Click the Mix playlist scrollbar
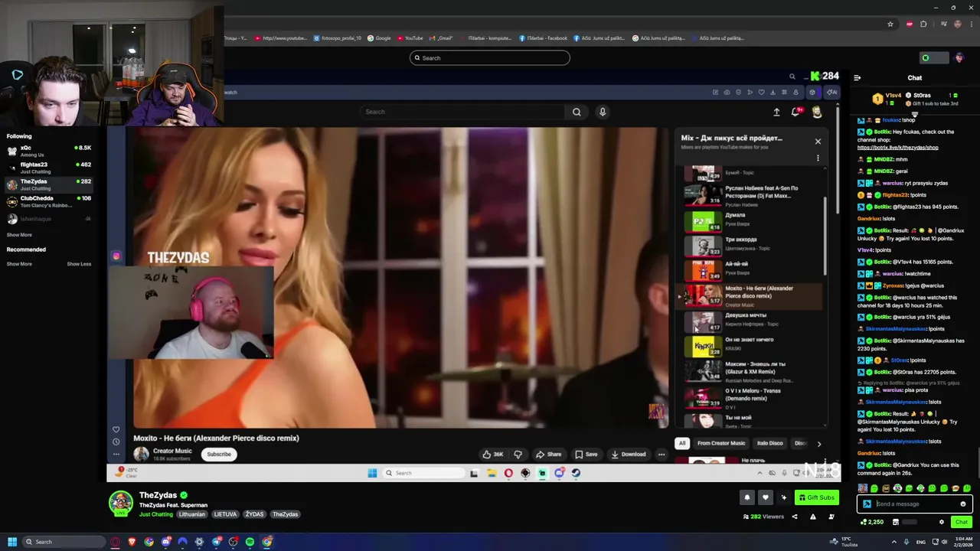This screenshot has width=980, height=551. (x=825, y=236)
